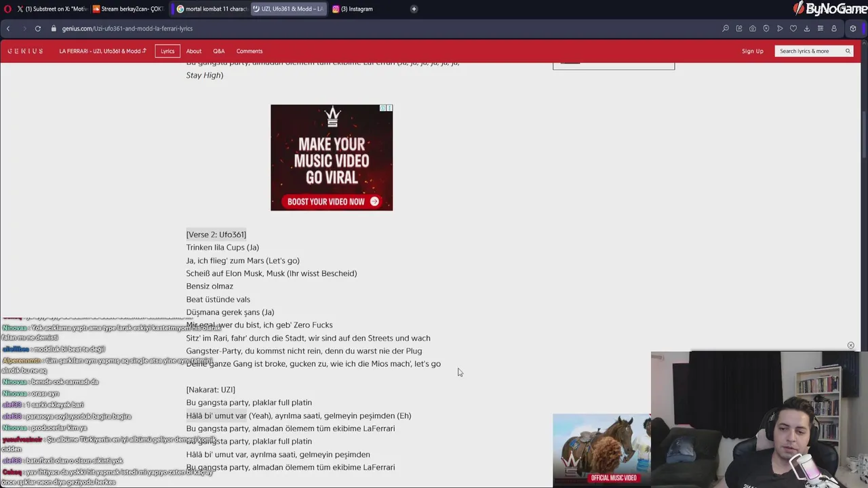The image size is (868, 488).
Task: Open the Make Your Music Video ad
Action: pos(332,157)
